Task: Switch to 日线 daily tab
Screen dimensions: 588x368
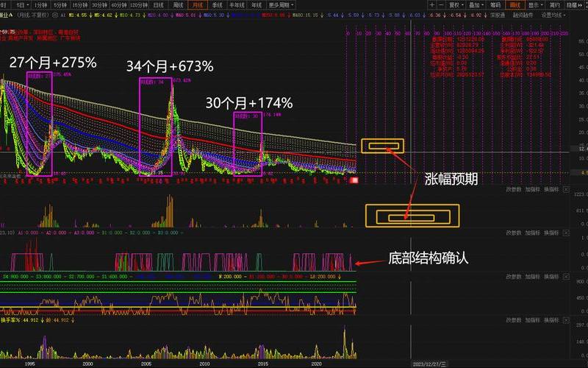Action: click(159, 5)
